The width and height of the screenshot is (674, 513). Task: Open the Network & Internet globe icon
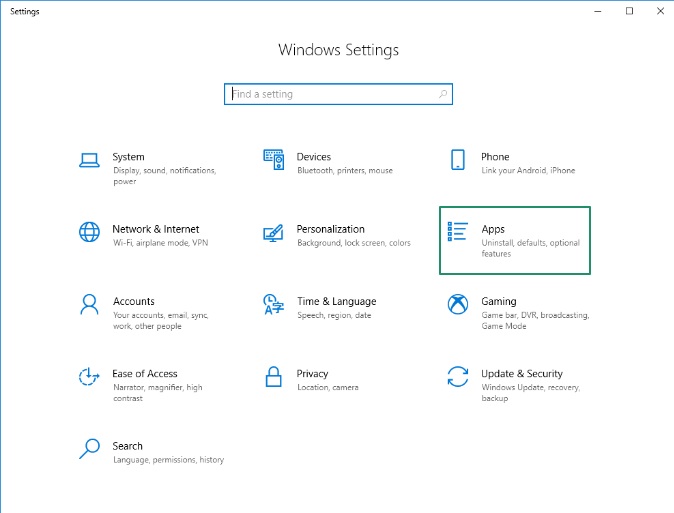pos(89,232)
